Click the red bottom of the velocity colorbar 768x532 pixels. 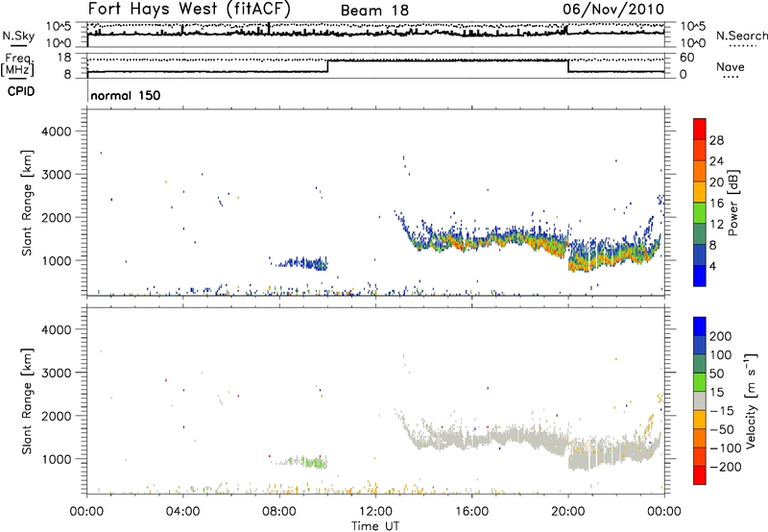[700, 475]
